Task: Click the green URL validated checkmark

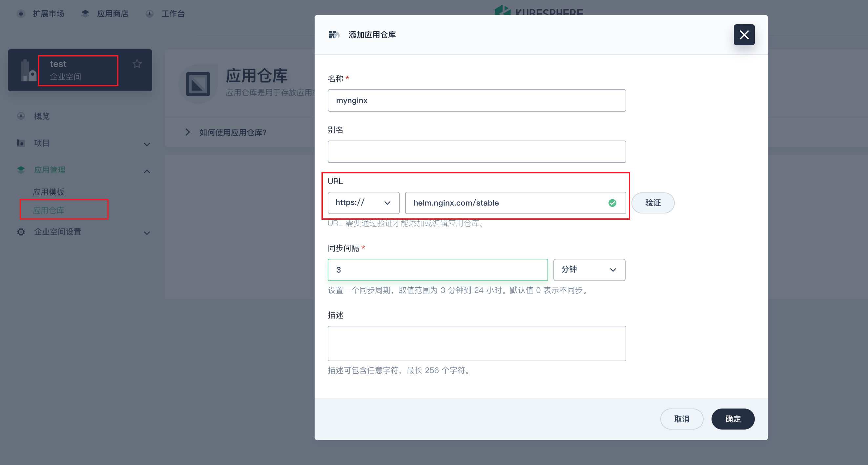Action: pyautogui.click(x=612, y=203)
